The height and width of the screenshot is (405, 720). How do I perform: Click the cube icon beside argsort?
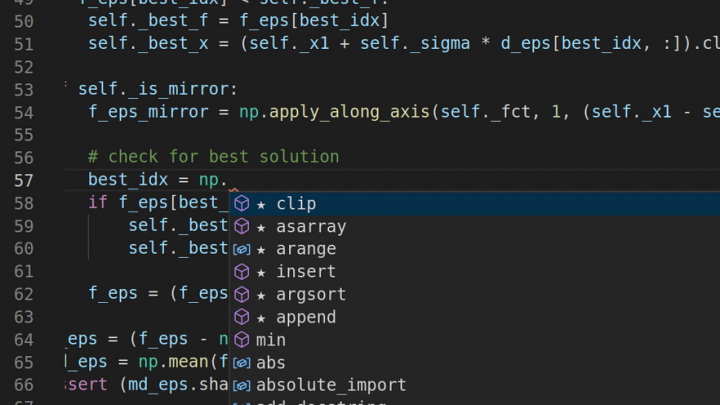(x=241, y=295)
